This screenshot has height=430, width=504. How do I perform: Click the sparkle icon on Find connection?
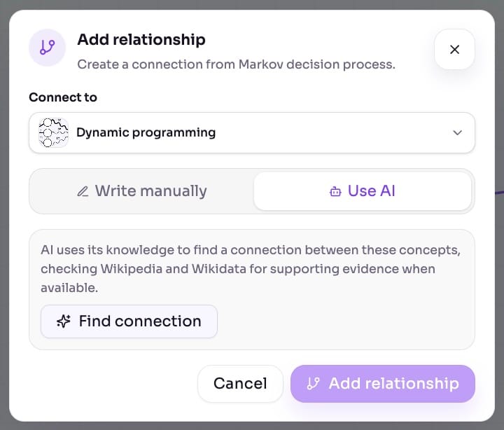[63, 321]
